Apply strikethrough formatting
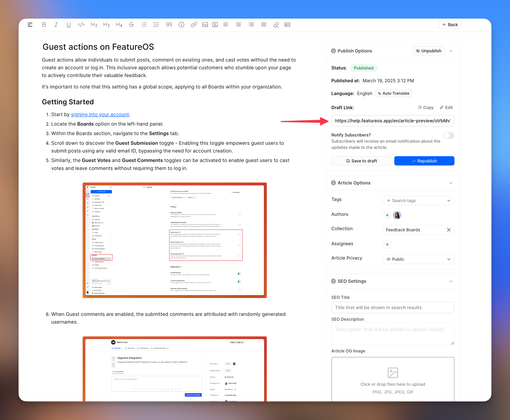 pos(131,25)
